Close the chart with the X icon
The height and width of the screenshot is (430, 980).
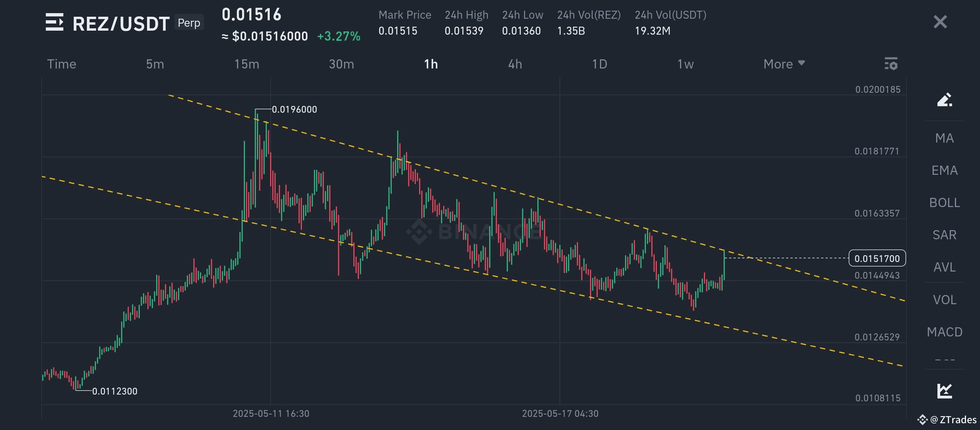(940, 22)
